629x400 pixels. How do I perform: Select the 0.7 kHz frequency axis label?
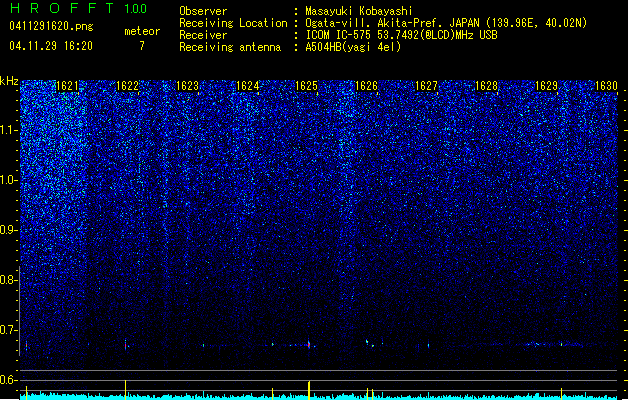pos(9,330)
